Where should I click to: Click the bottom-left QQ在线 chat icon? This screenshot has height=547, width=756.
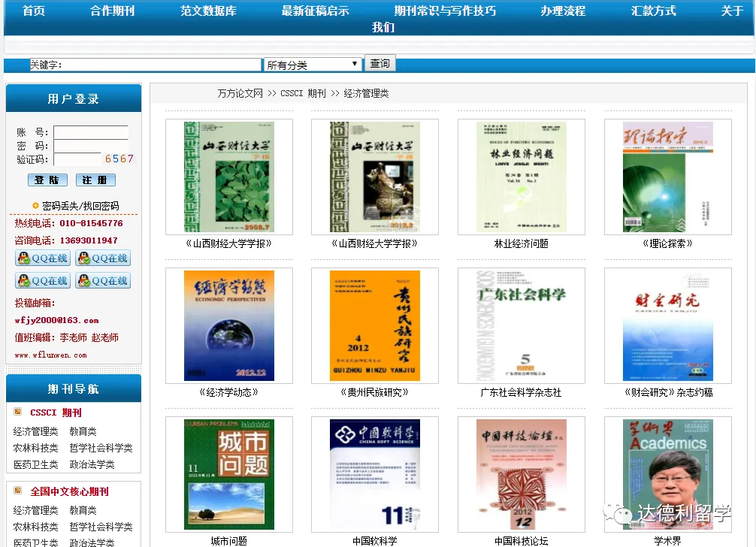pyautogui.click(x=43, y=280)
